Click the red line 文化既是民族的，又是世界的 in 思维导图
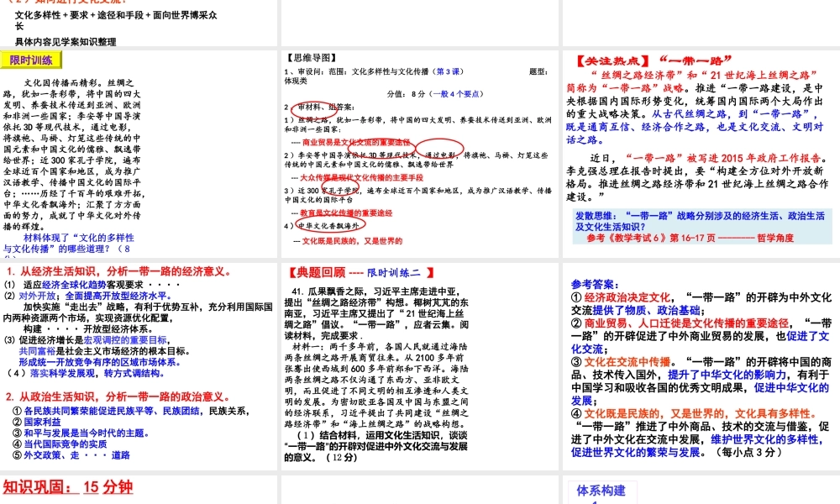The width and height of the screenshot is (840, 504). (x=352, y=241)
